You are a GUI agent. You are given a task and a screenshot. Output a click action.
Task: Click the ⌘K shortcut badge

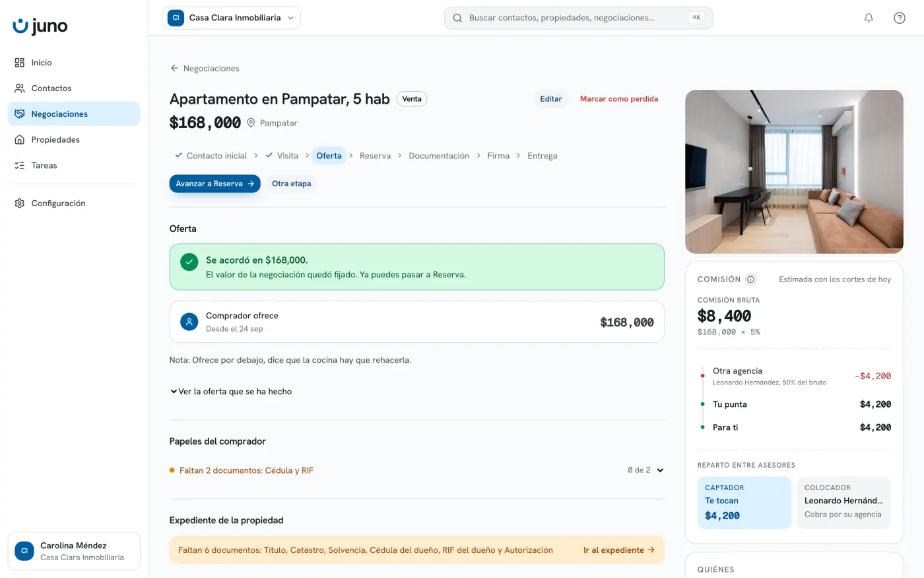pyautogui.click(x=696, y=18)
